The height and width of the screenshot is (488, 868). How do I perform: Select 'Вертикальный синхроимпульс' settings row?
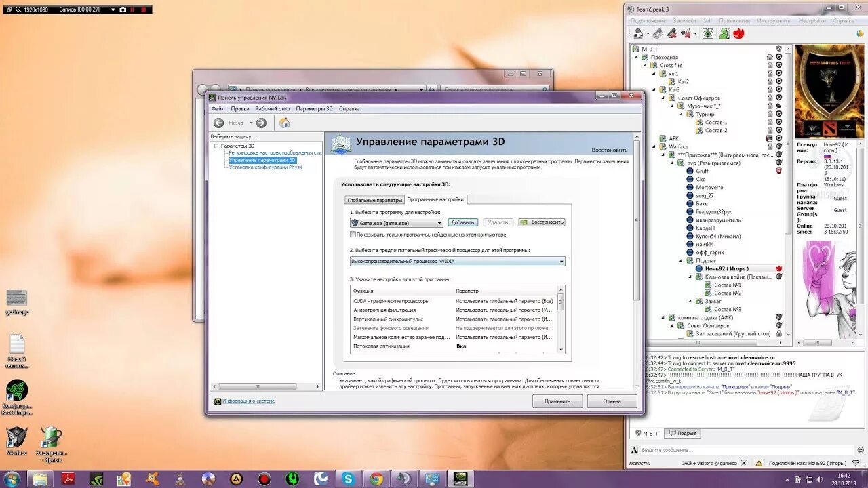(x=454, y=319)
